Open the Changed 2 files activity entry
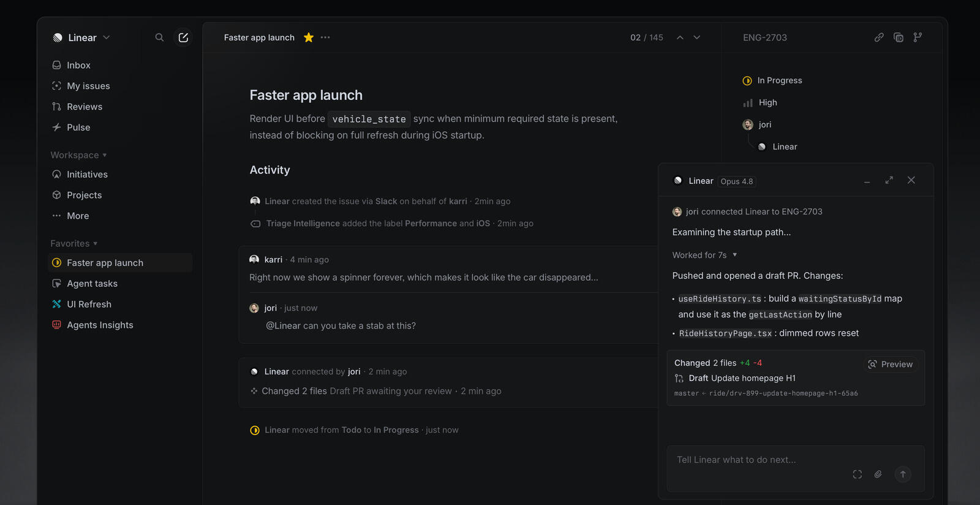The image size is (980, 505). [x=294, y=391]
